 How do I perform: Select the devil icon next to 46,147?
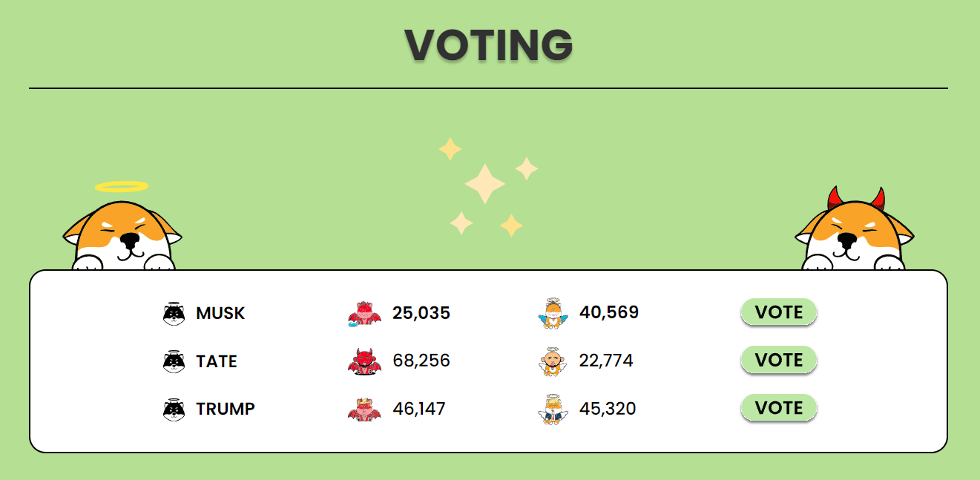(364, 409)
